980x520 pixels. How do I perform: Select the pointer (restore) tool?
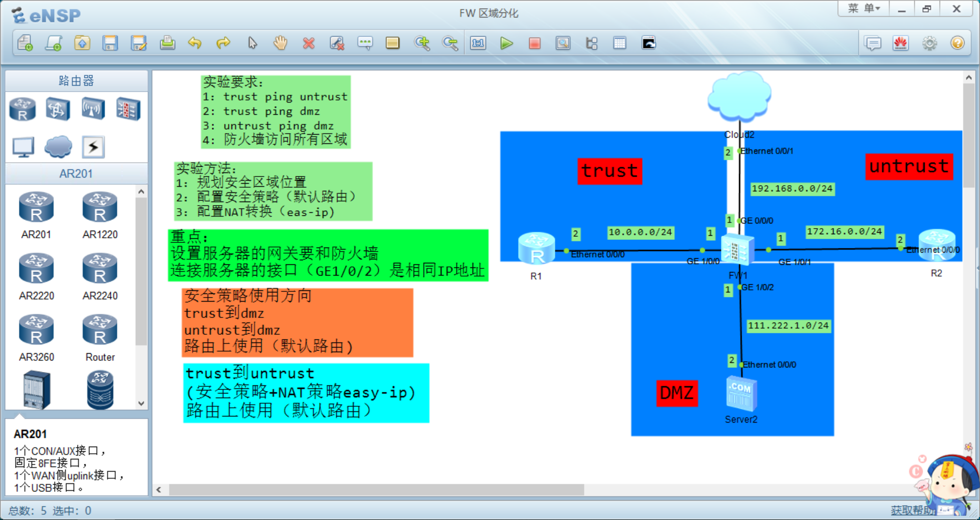click(x=252, y=43)
